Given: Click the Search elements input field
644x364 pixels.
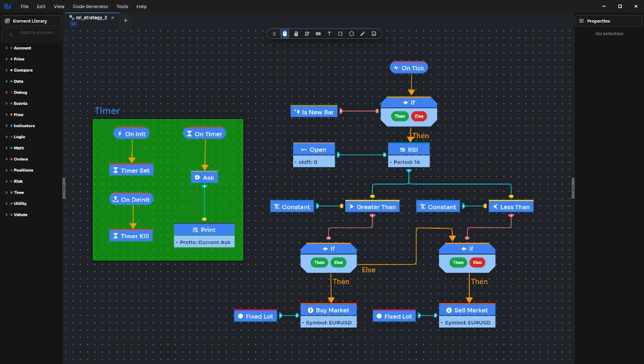Looking at the screenshot, I should (31, 34).
